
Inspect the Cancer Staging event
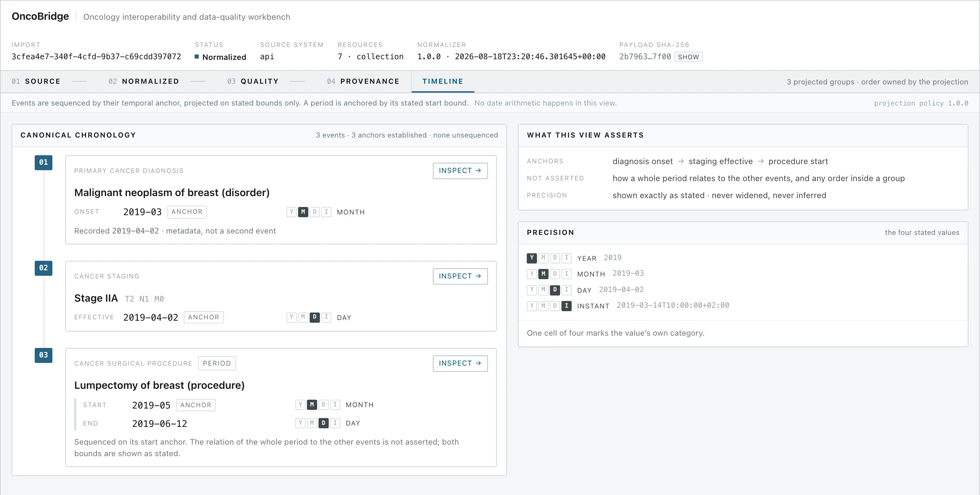[x=460, y=276]
